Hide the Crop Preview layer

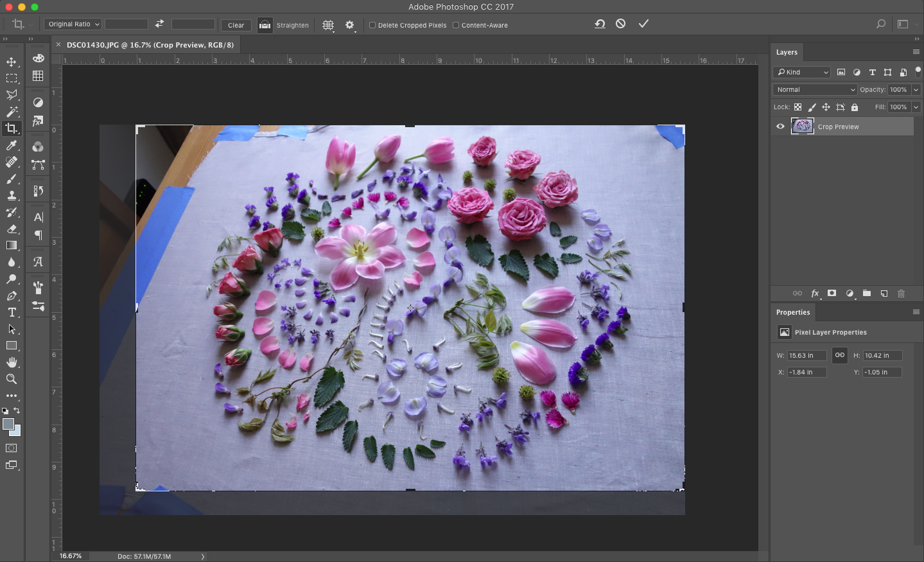[x=780, y=127]
